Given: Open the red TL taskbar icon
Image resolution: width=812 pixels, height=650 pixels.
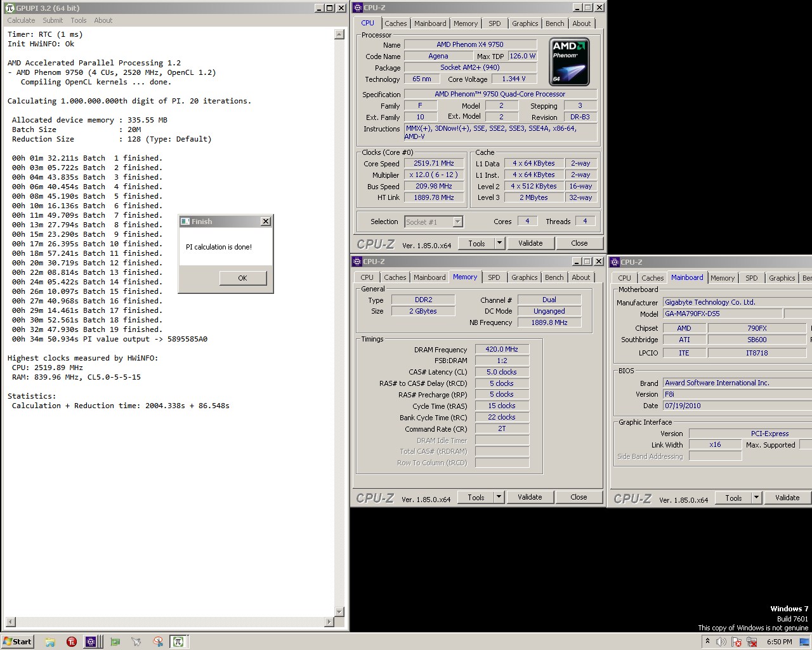Looking at the screenshot, I should (x=72, y=642).
